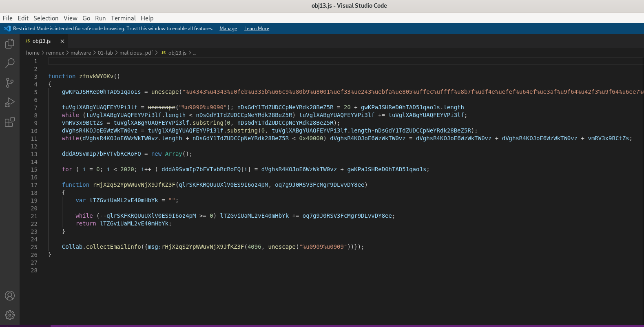644x327 pixels.
Task: Click the while keyword on line 8
Action: point(71,115)
